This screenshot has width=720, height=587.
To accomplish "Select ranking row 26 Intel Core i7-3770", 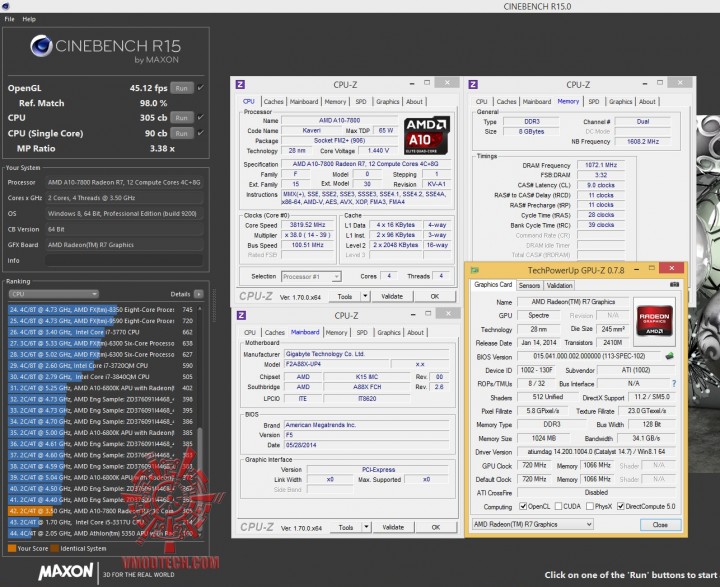I will coord(101,332).
